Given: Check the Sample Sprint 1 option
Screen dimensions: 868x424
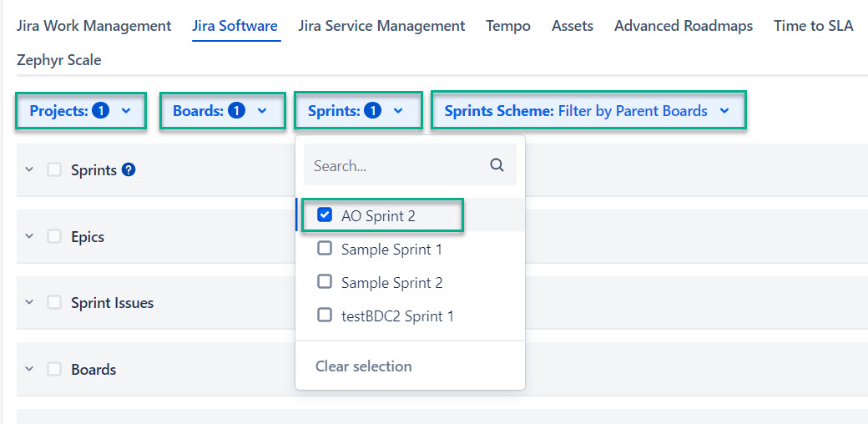Looking at the screenshot, I should tap(325, 249).
